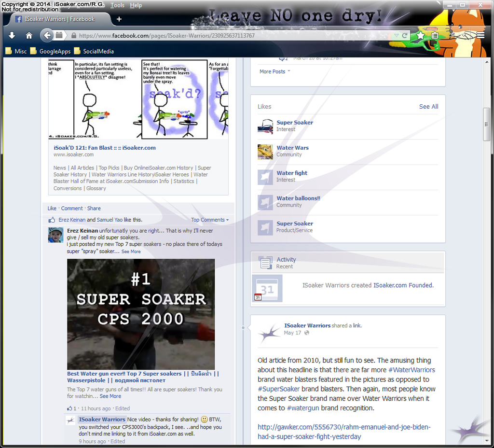Open the browser hamburger menu
The image size is (494, 448).
coord(481,35)
